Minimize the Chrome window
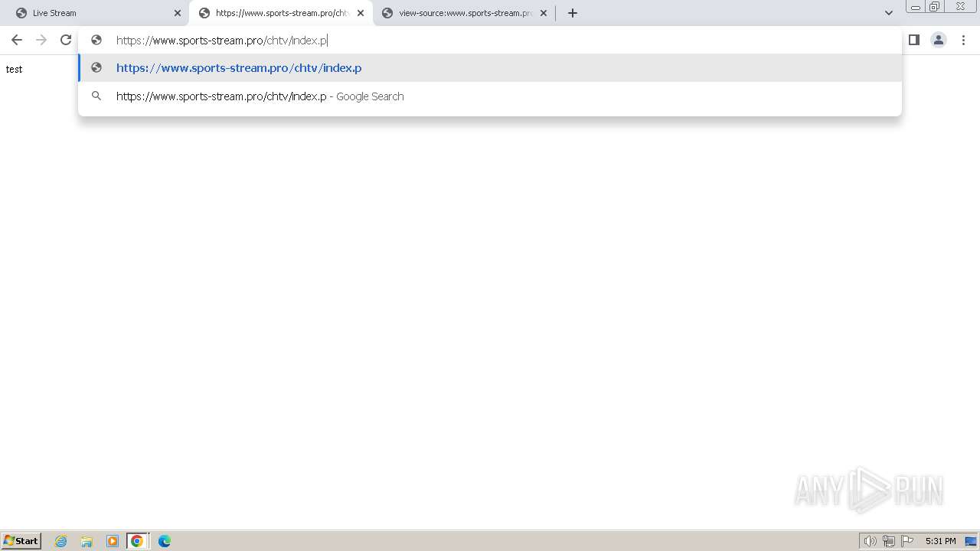Image resolution: width=980 pixels, height=551 pixels. [x=915, y=6]
